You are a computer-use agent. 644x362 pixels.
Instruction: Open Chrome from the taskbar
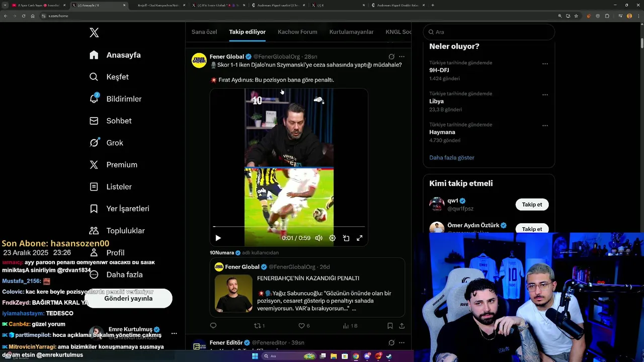(x=356, y=356)
